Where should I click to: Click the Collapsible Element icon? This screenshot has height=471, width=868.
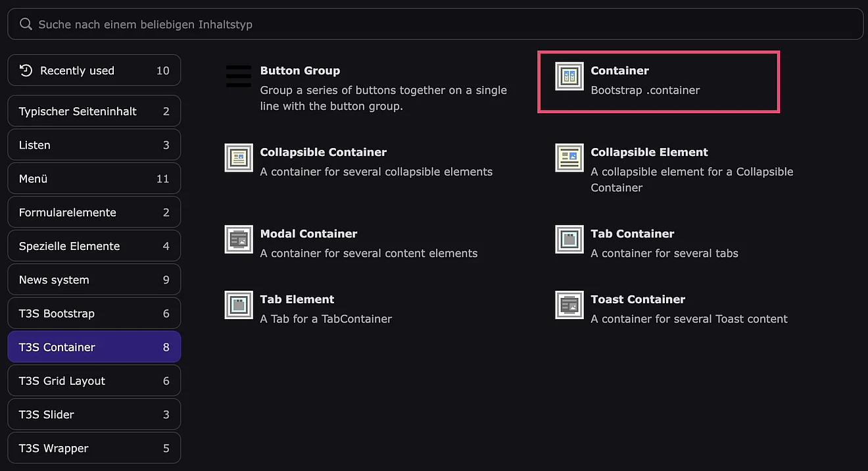tap(569, 158)
